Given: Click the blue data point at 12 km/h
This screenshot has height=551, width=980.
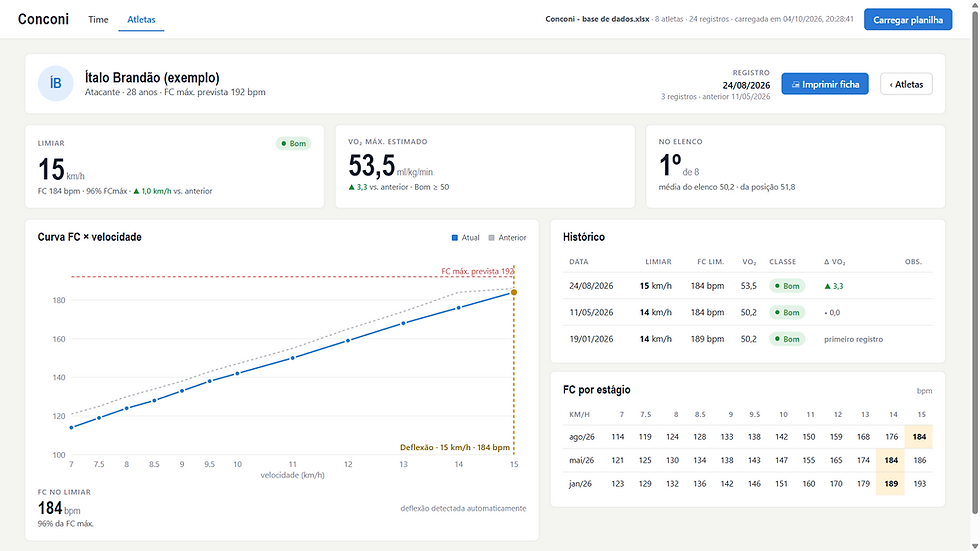Looking at the screenshot, I should (348, 340).
